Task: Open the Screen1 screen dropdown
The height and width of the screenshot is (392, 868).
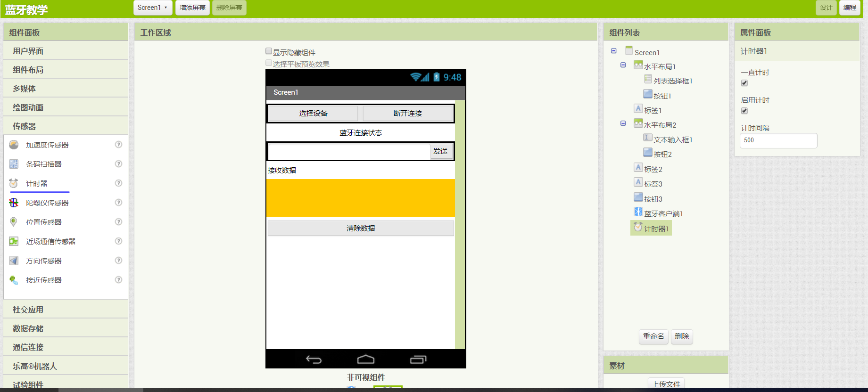Action: tap(153, 8)
